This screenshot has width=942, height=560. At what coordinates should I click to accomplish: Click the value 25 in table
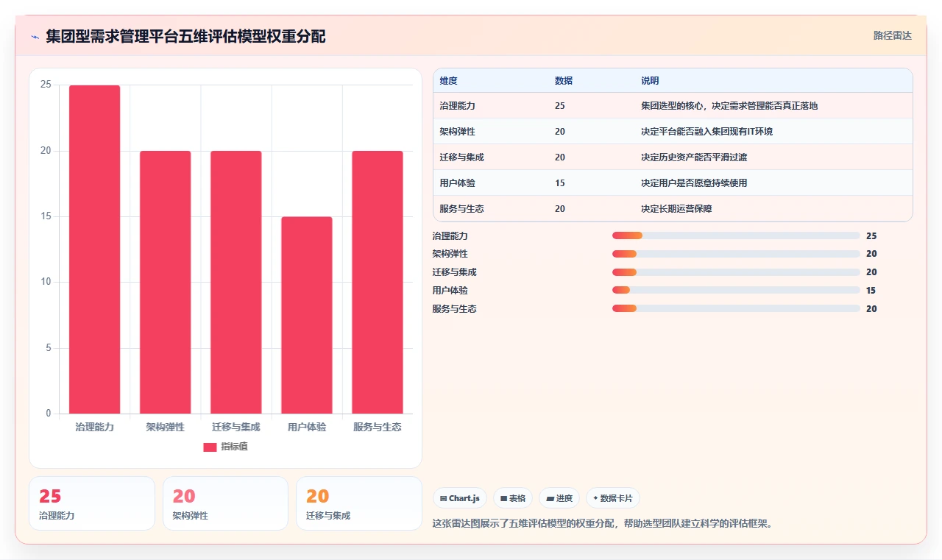[x=560, y=106]
